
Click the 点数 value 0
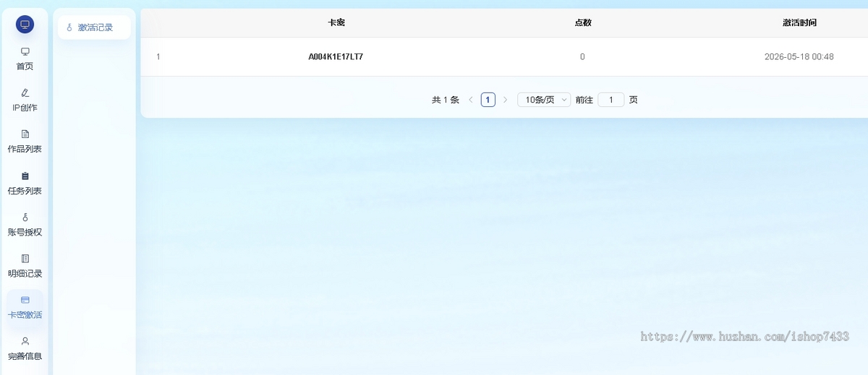click(x=582, y=56)
